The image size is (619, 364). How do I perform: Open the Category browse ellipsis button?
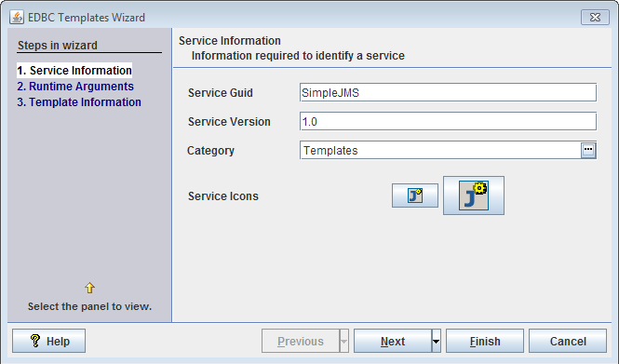[x=588, y=150]
